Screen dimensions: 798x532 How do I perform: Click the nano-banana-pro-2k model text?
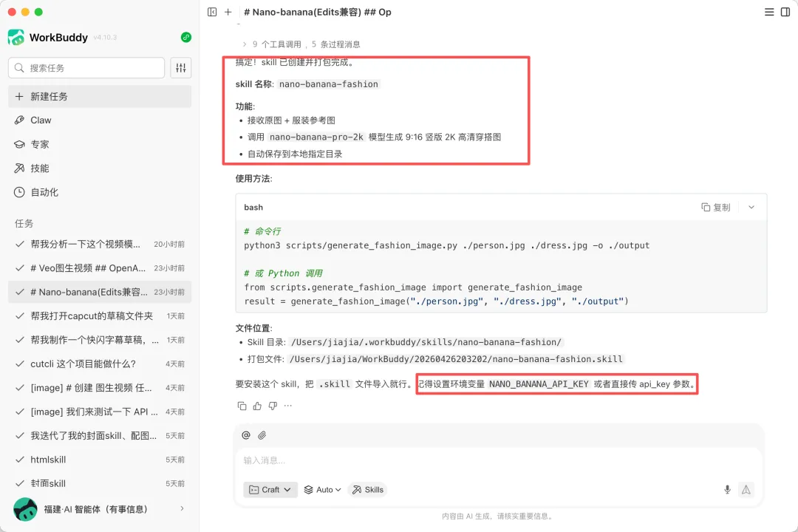pos(316,137)
